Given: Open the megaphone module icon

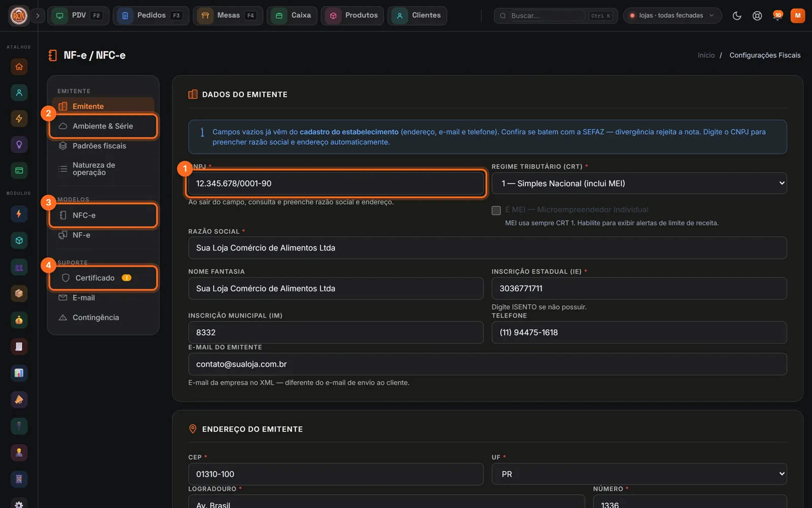Looking at the screenshot, I should tap(19, 399).
